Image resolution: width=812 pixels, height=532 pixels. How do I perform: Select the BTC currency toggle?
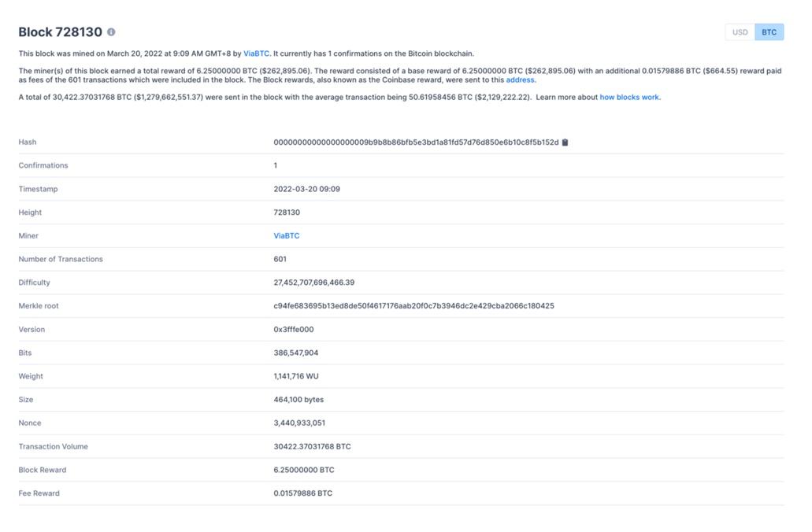click(x=769, y=32)
